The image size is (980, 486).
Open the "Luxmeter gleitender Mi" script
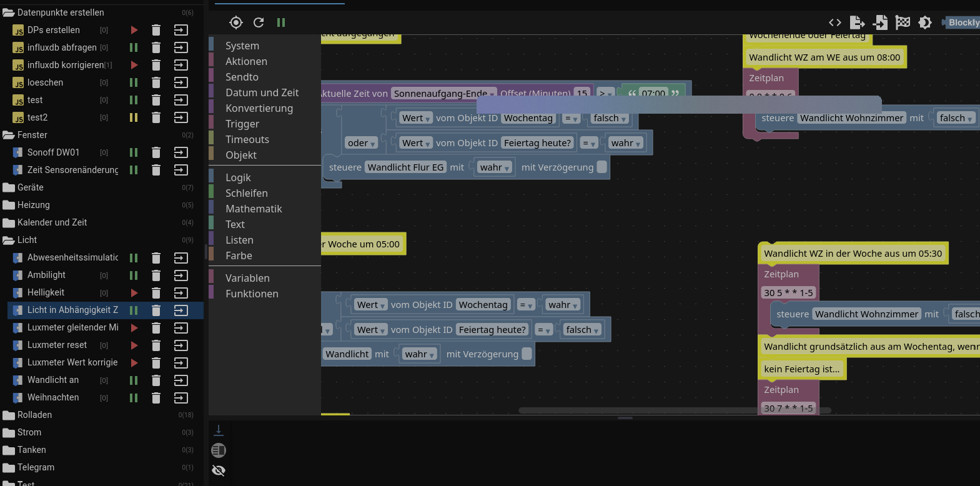tap(73, 327)
